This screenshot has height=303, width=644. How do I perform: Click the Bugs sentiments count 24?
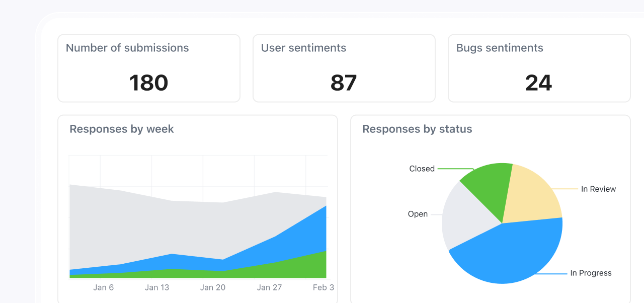tap(538, 83)
